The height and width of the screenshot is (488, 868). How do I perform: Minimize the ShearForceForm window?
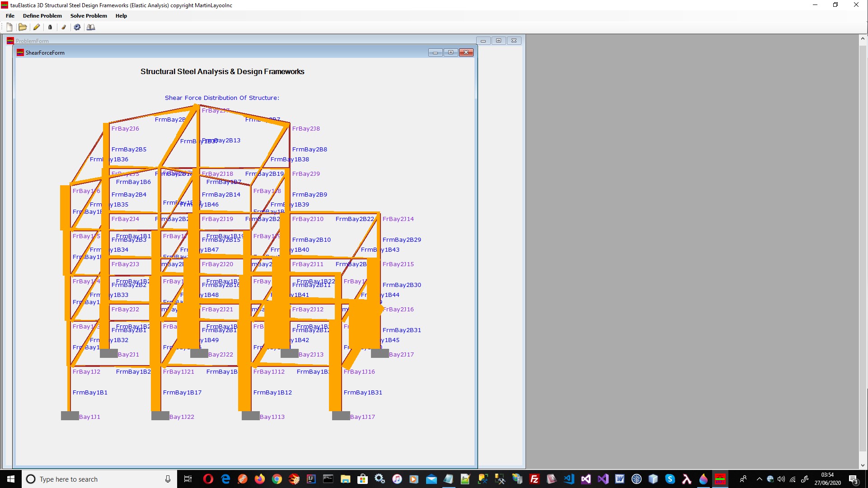(x=435, y=52)
